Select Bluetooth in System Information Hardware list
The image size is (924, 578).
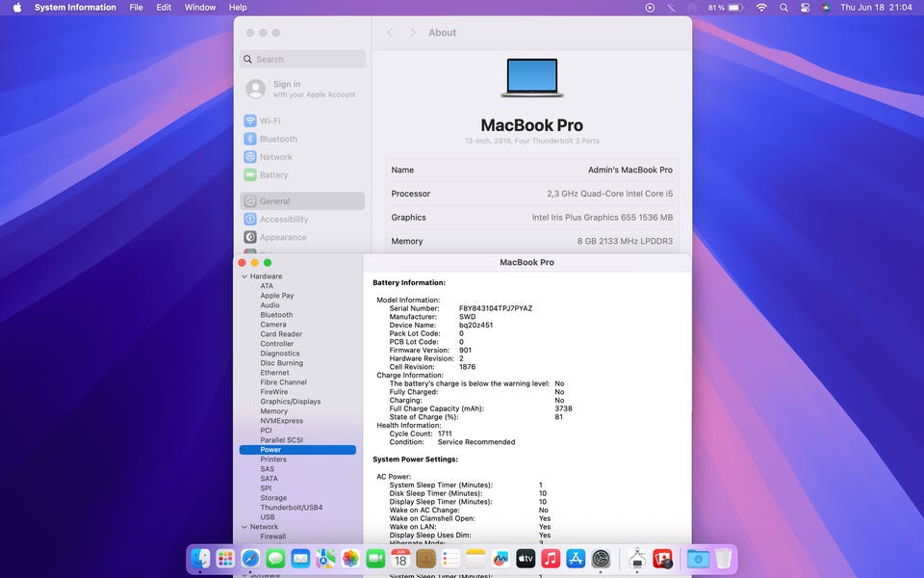point(276,315)
